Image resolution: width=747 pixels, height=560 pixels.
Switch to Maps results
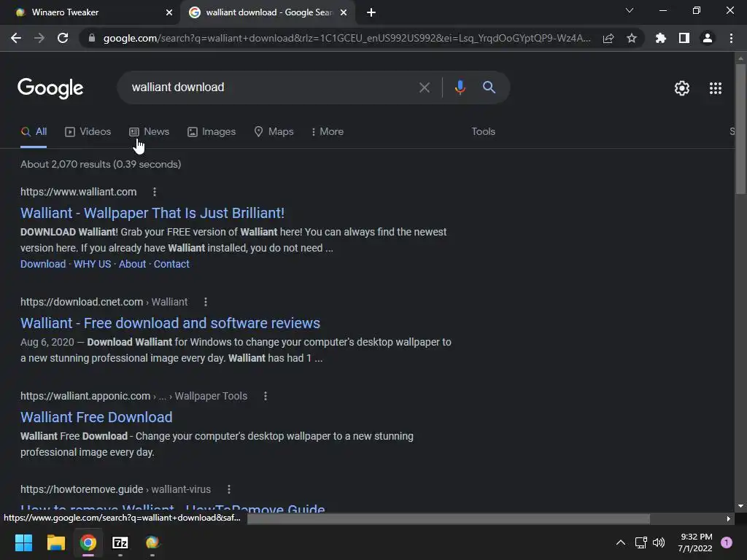click(x=274, y=132)
